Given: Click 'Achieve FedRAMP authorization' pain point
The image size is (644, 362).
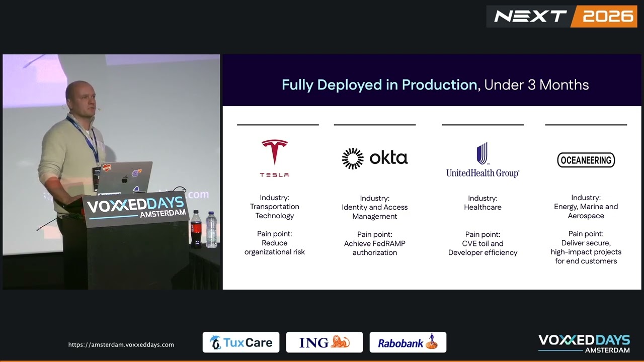Looking at the screenshot, I should pyautogui.click(x=375, y=248).
